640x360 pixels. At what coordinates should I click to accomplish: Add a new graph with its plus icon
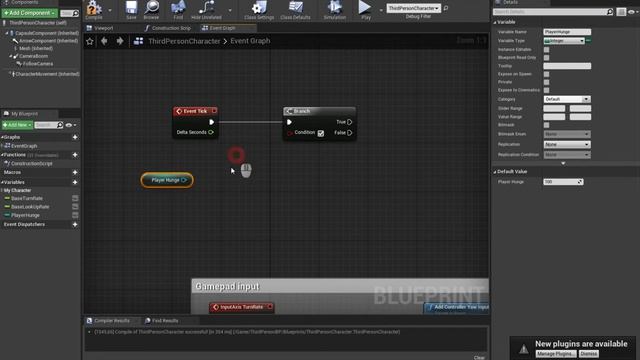pyautogui.click(x=75, y=137)
